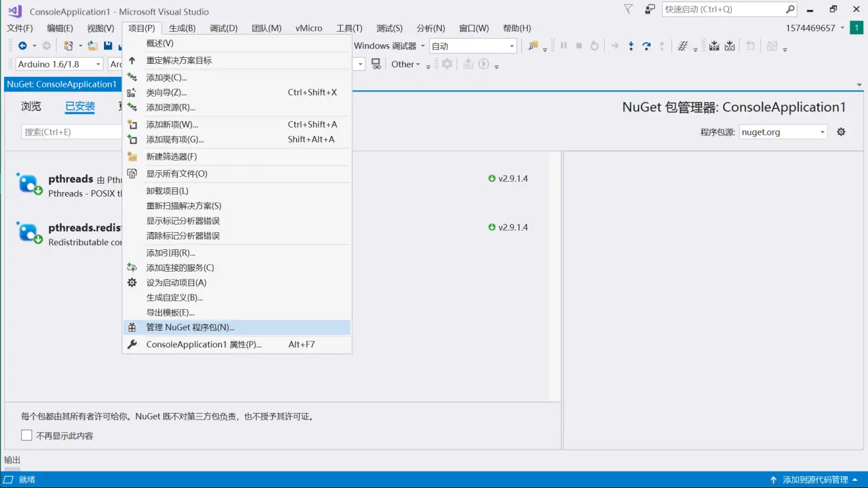The height and width of the screenshot is (488, 868).
Task: Open the 视图(V) menu
Action: tap(101, 28)
